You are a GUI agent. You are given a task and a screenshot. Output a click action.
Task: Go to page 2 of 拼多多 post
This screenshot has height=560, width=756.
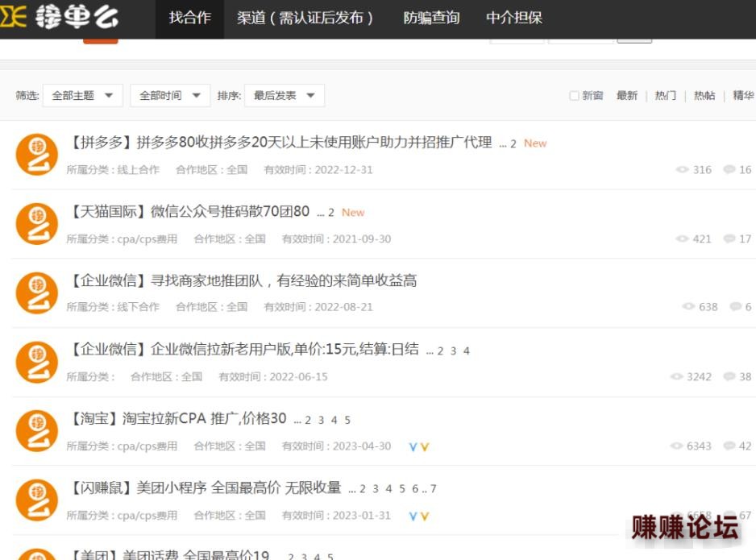point(513,144)
